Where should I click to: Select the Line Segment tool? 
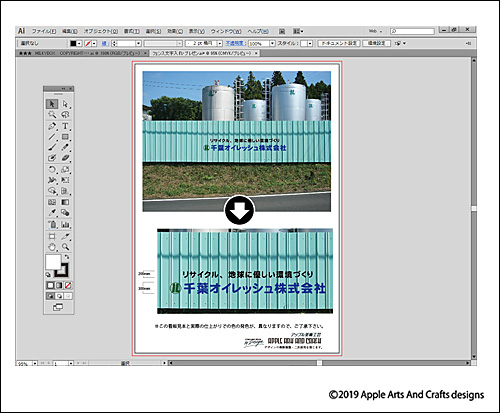[x=52, y=137]
